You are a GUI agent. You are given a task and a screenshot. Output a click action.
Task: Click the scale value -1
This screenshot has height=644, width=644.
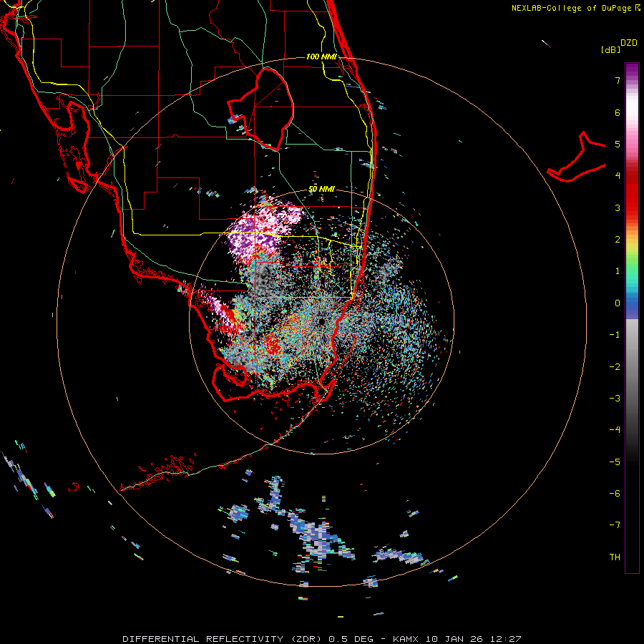[x=615, y=335]
